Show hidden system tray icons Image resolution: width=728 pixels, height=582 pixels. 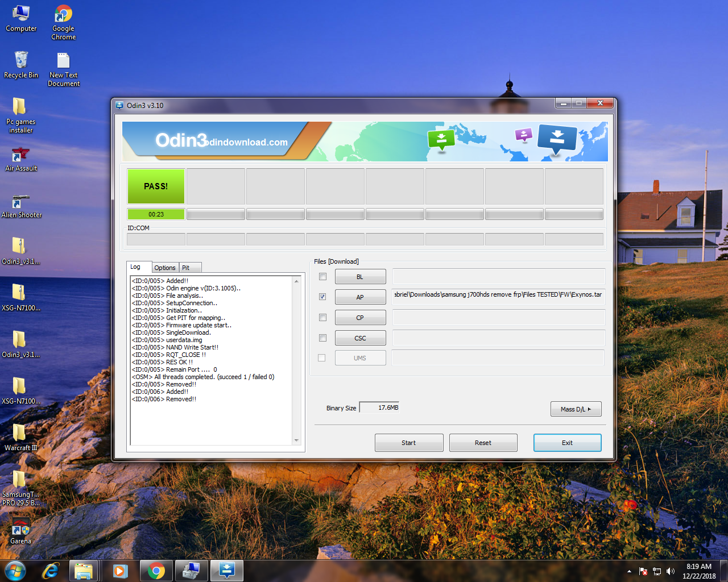click(x=629, y=571)
